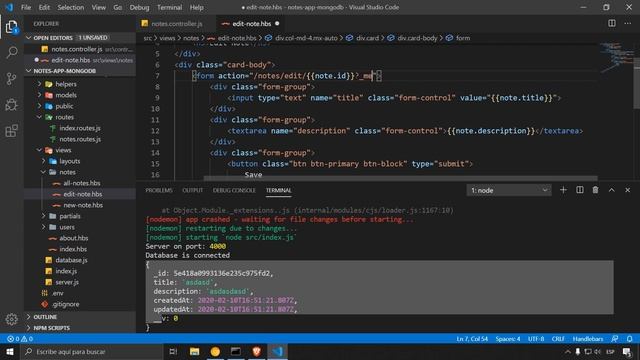Open Task View on the taskbar
The width and height of the screenshot is (640, 360).
click(173, 351)
